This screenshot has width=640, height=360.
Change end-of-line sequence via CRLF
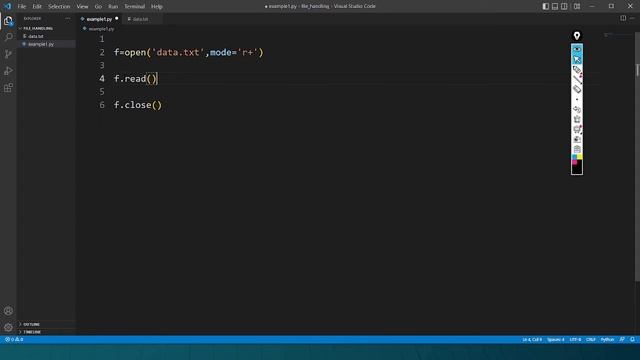(591, 340)
